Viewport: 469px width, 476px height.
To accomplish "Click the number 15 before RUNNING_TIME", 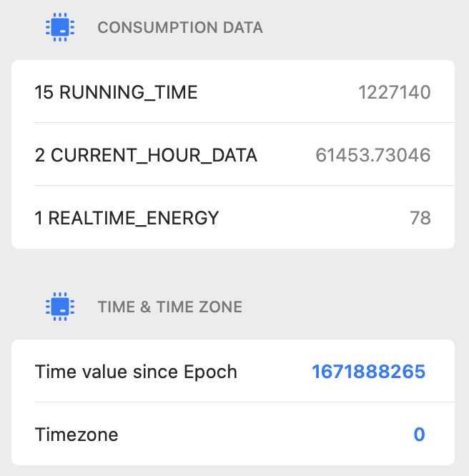I will (44, 92).
